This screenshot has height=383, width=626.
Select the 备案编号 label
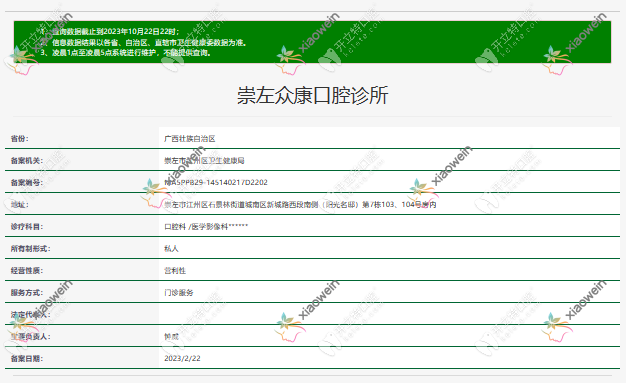[26, 183]
